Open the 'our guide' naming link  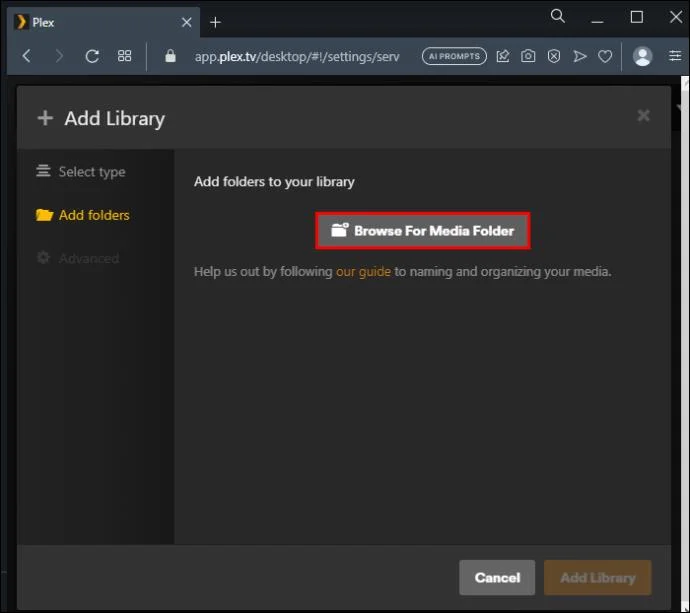tap(363, 272)
